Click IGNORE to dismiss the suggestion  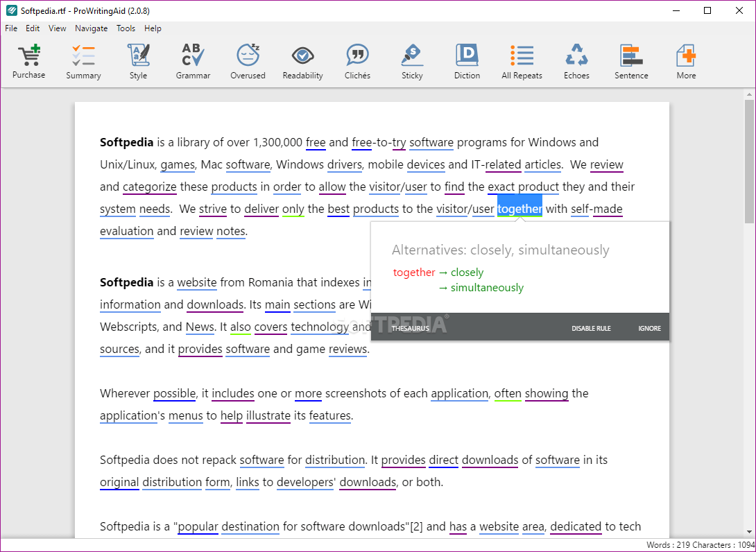pos(649,328)
